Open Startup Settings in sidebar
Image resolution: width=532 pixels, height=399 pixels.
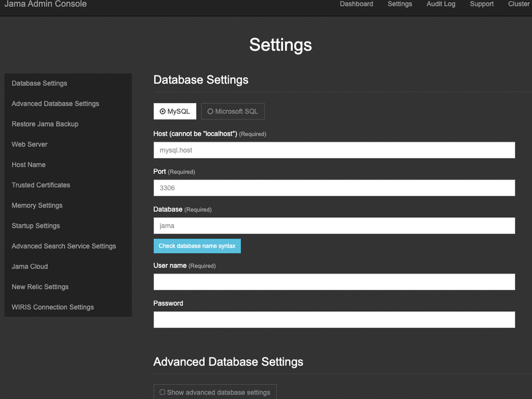tap(36, 225)
